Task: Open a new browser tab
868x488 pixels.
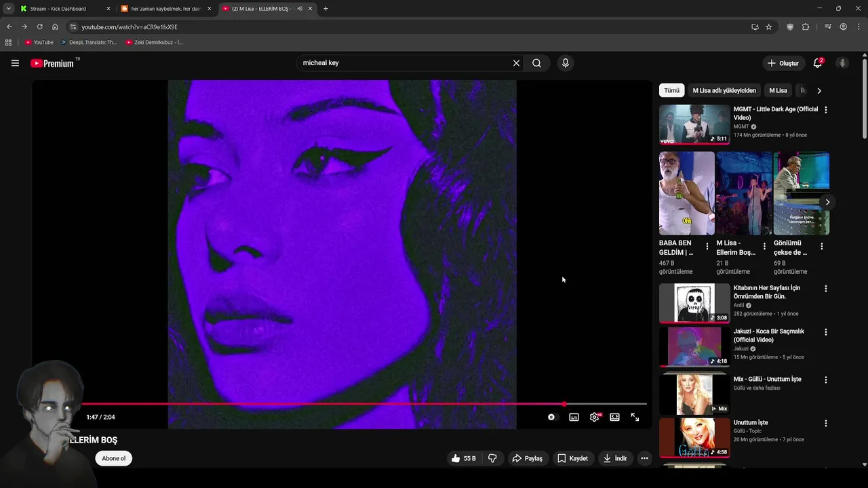Action: 325,9
